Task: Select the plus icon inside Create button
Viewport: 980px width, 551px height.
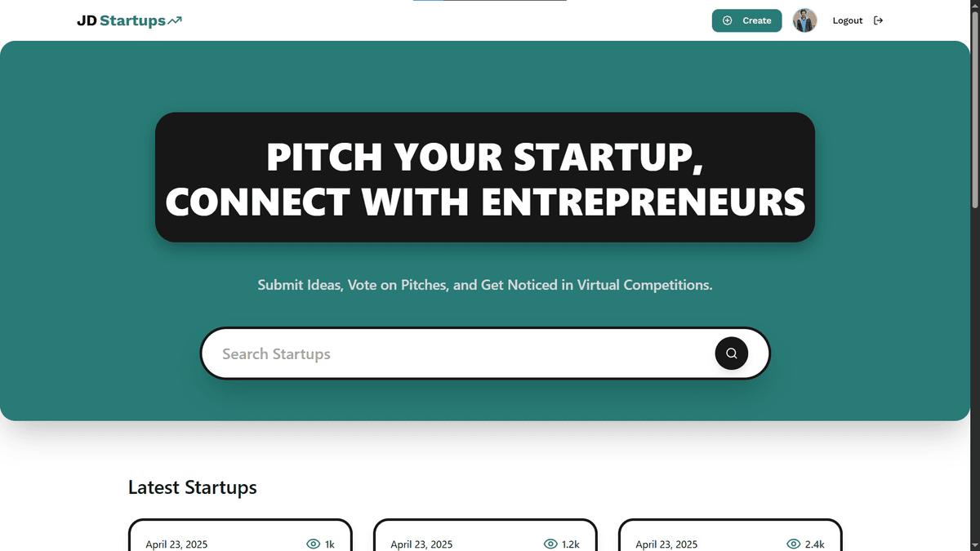Action: point(727,20)
